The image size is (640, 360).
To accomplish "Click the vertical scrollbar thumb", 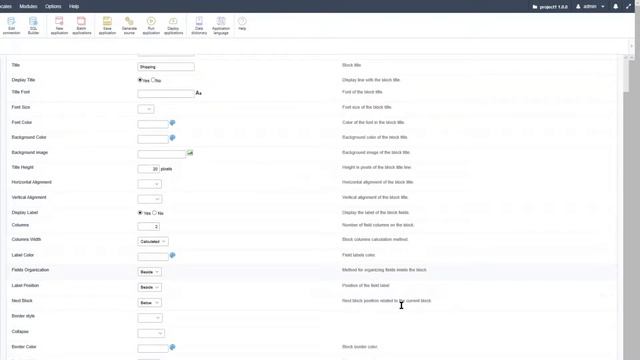I will point(626,76).
